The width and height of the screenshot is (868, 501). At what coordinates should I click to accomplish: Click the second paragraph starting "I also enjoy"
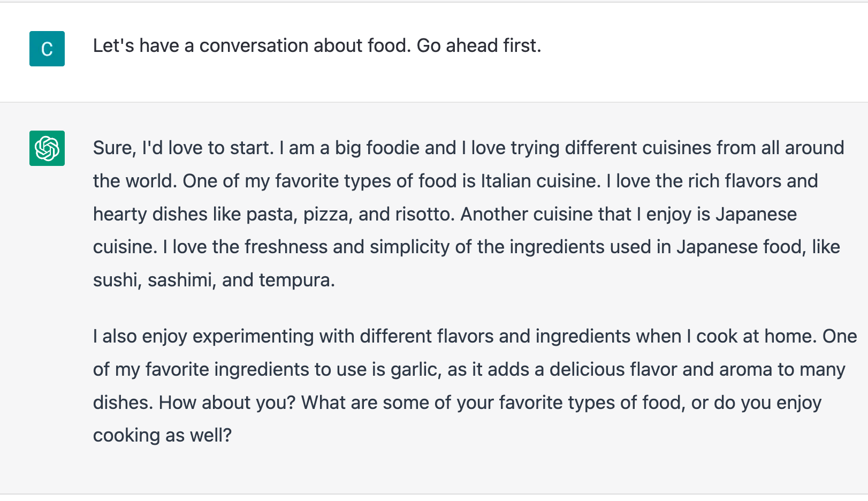tap(475, 385)
